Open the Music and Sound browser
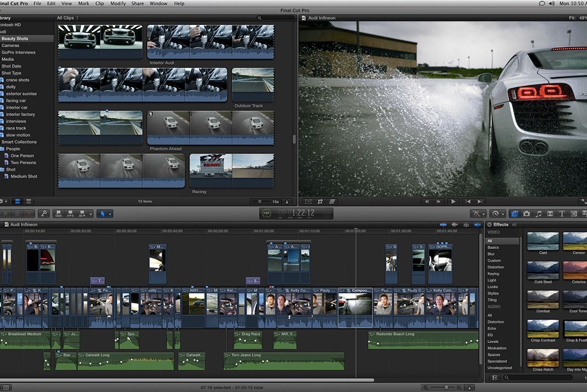Image resolution: width=587 pixels, height=392 pixels. click(x=539, y=214)
